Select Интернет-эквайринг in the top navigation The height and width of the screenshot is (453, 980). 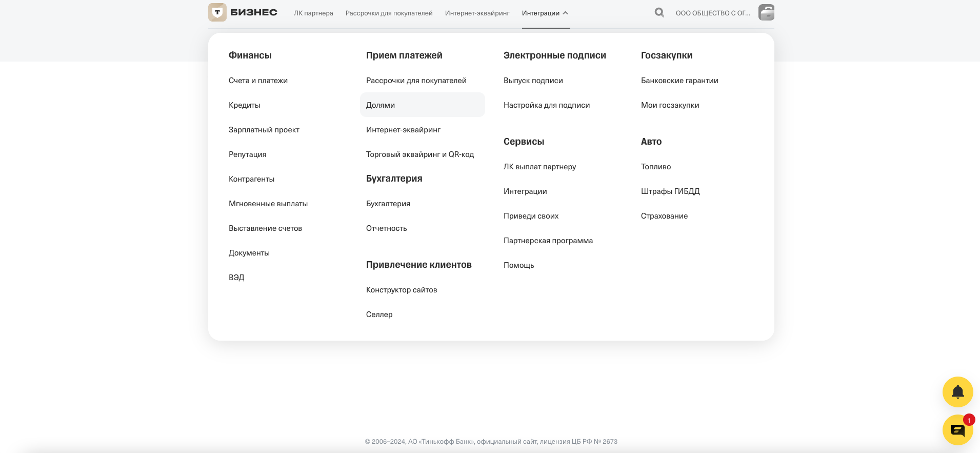pyautogui.click(x=477, y=13)
